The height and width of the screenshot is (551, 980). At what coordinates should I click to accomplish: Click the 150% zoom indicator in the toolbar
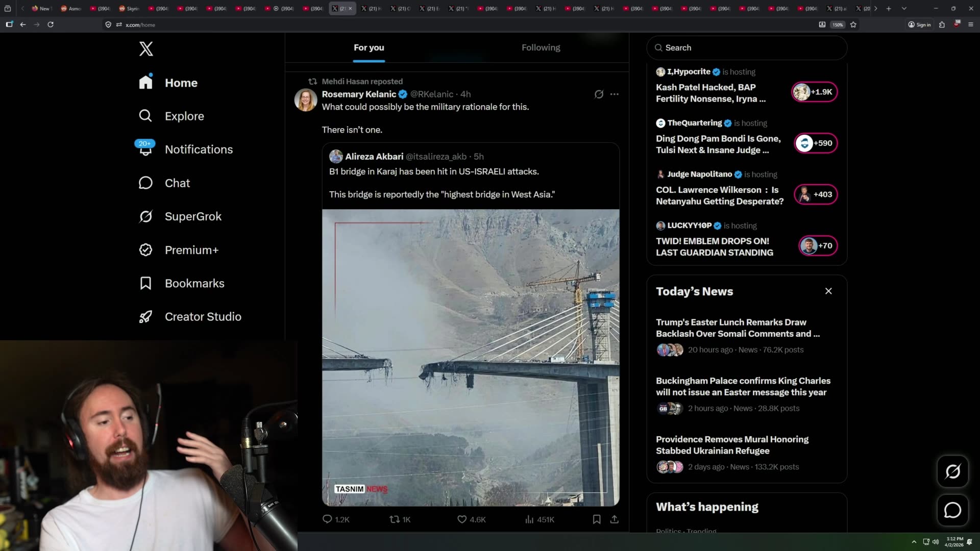point(837,24)
